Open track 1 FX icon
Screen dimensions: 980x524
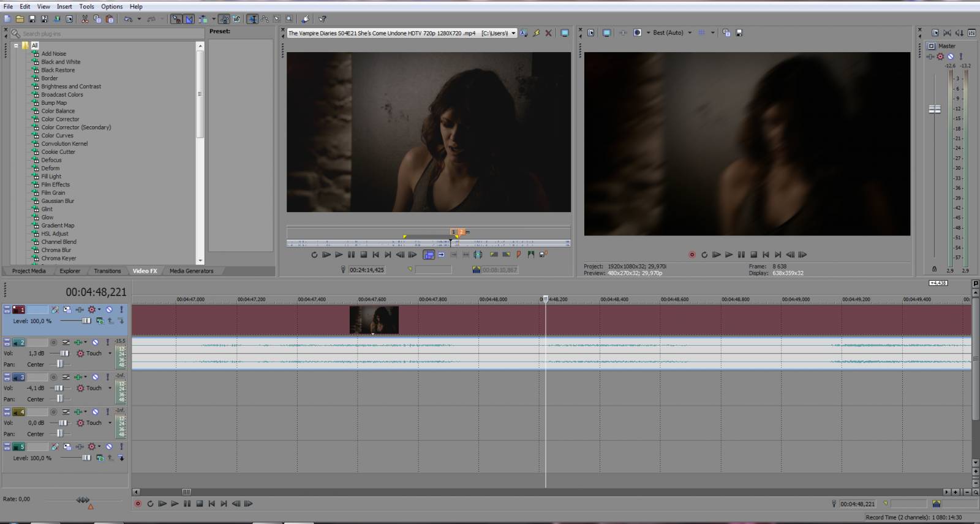[80, 309]
